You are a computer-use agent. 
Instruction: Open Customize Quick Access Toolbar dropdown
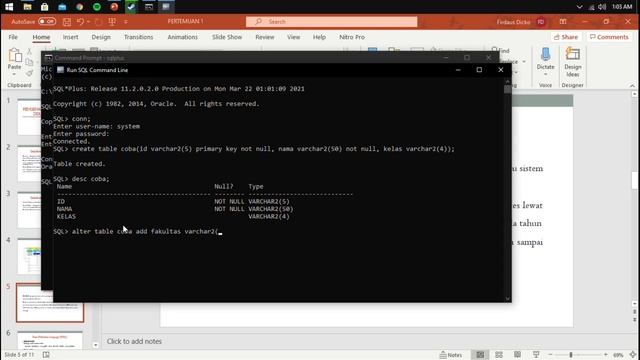click(x=126, y=22)
